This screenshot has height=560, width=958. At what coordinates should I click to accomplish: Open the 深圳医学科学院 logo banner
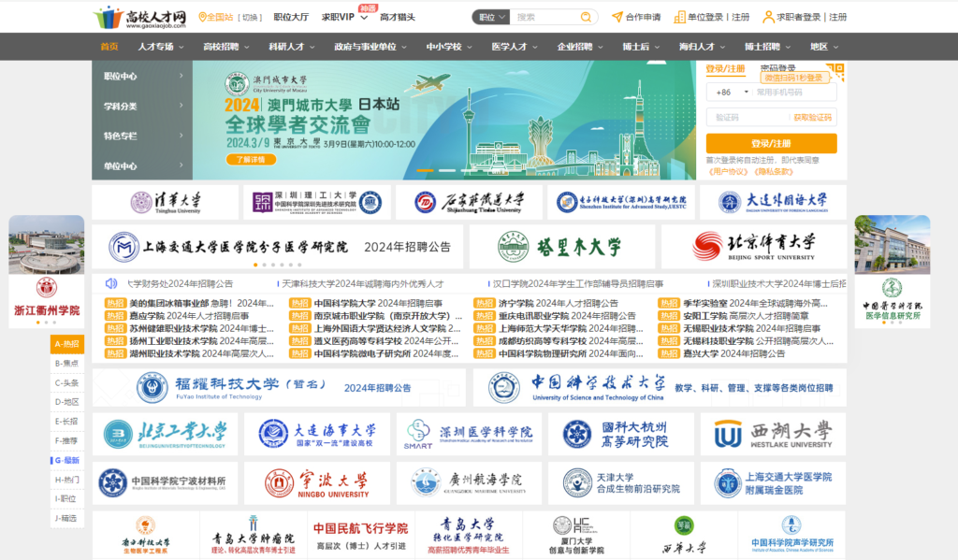[470, 434]
